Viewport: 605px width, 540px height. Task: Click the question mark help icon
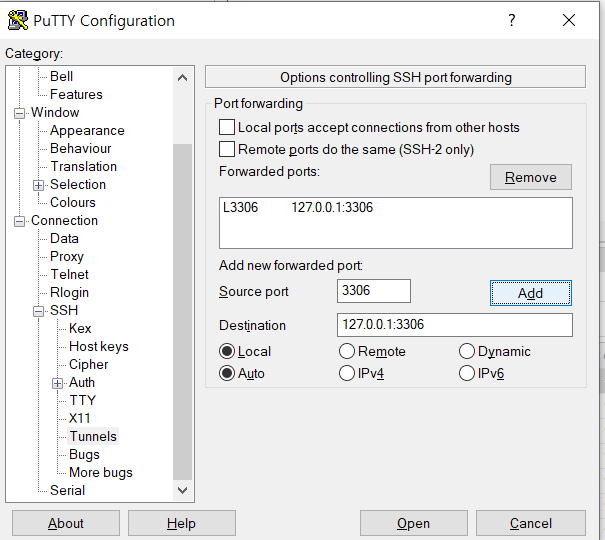point(512,20)
